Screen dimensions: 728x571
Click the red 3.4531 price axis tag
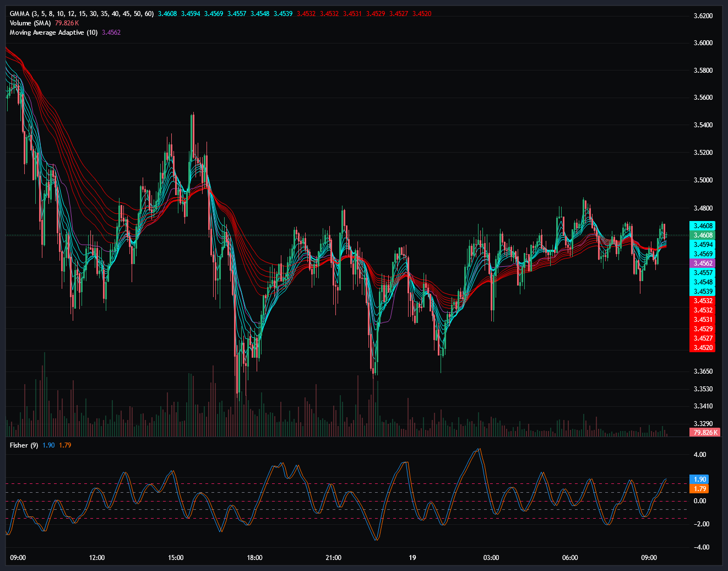point(702,320)
